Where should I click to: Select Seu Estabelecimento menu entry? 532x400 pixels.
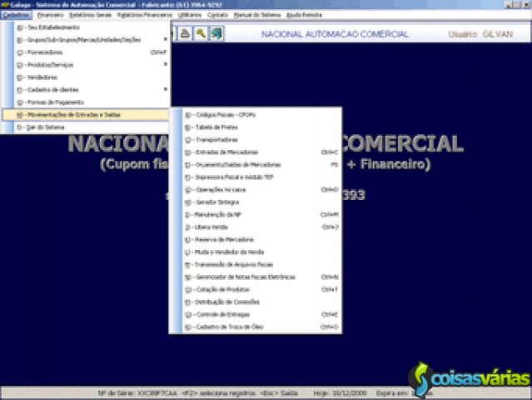[86, 27]
